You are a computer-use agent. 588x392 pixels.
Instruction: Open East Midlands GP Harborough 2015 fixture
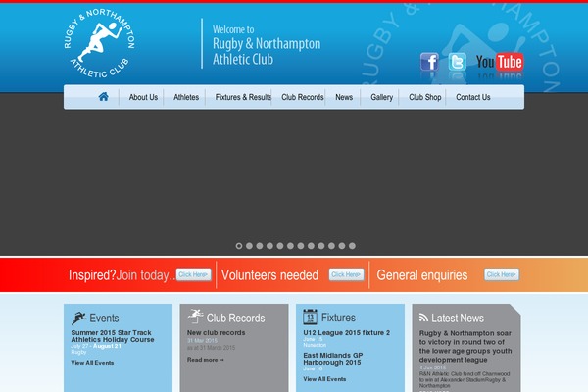(332, 359)
